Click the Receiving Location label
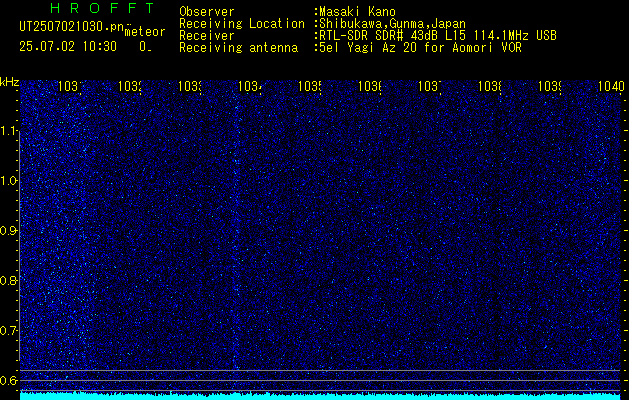The height and width of the screenshot is (400, 629). (242, 24)
